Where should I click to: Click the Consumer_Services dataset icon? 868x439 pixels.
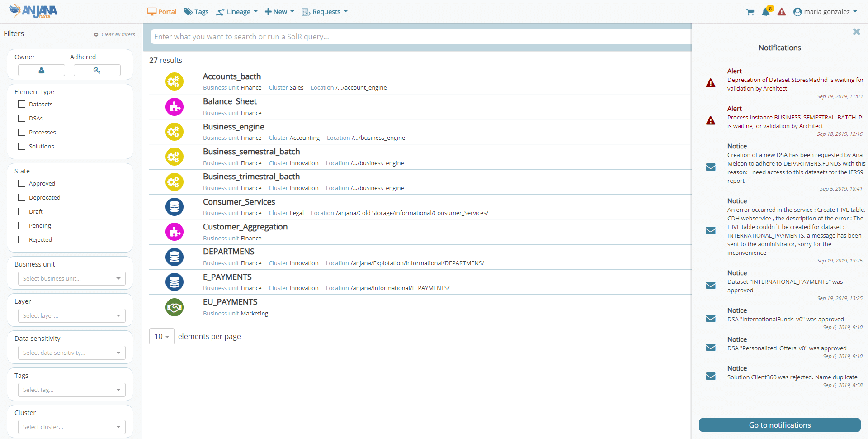pos(174,207)
